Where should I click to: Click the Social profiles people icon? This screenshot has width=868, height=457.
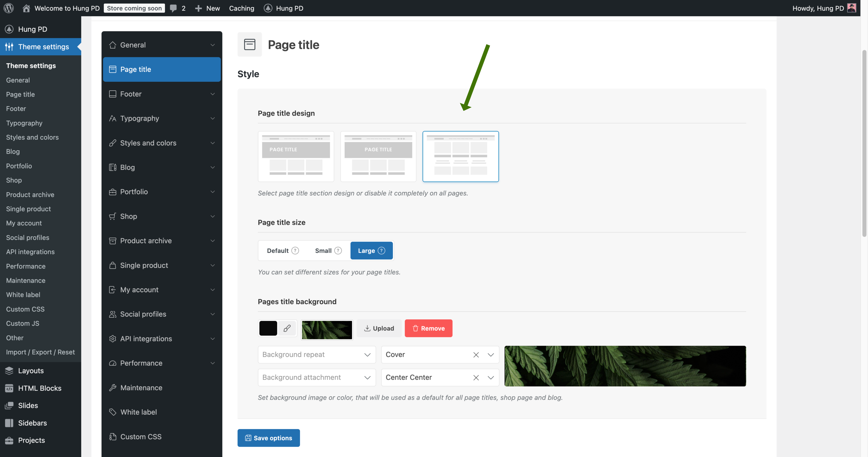[x=113, y=314]
